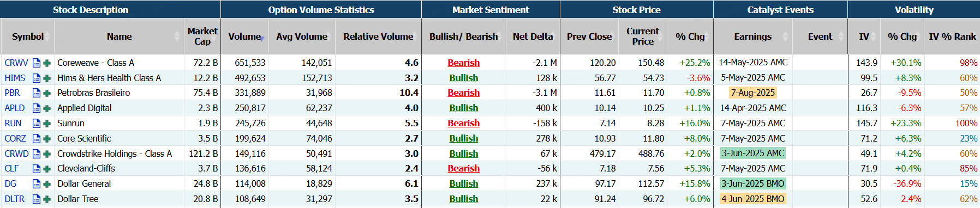Screen dimensions: 980x208
Task: Click the IV % Rank column header
Action: [952, 36]
